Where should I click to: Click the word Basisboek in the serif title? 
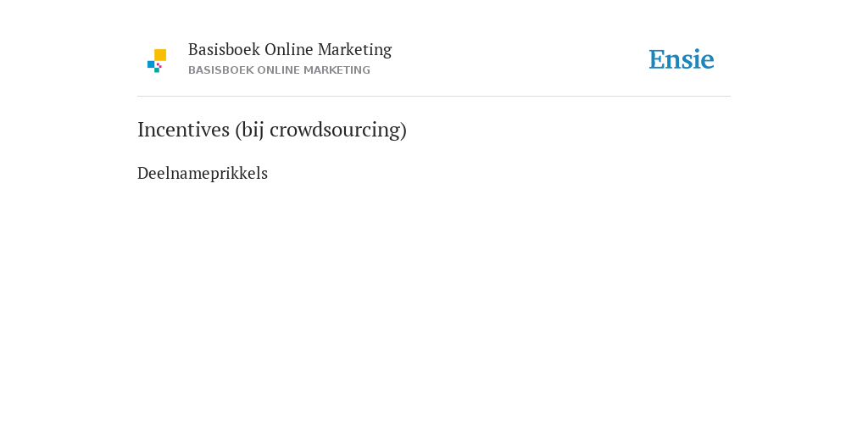[x=224, y=49]
